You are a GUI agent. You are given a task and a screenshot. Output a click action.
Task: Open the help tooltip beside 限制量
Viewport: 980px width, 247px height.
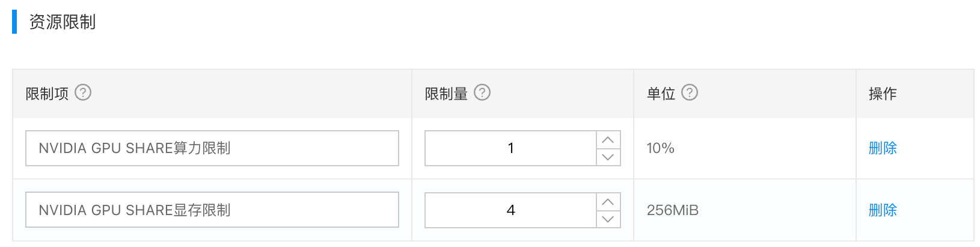(482, 93)
